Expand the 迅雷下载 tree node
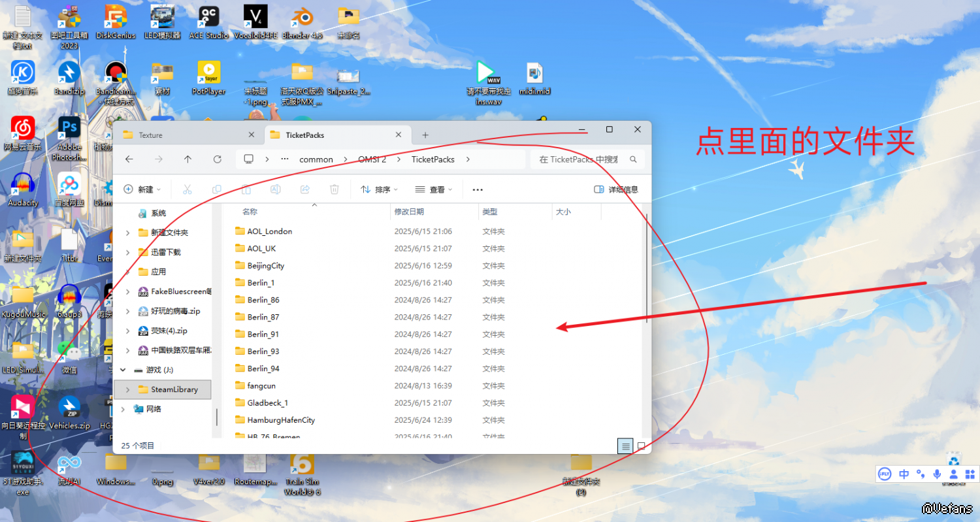 tap(127, 252)
